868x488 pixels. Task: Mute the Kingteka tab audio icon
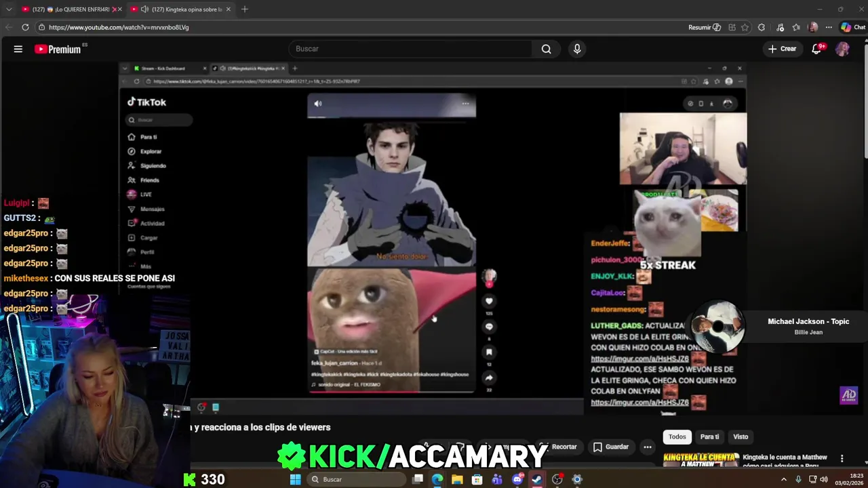click(144, 9)
